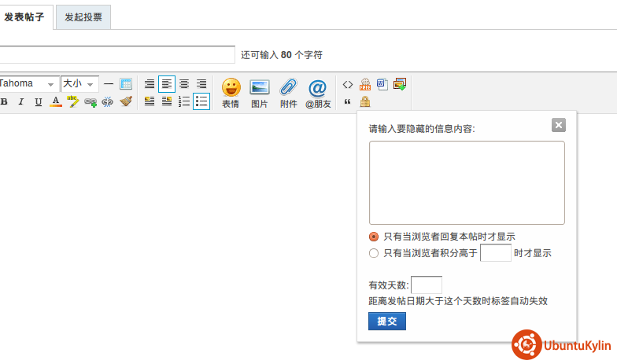617x364 pixels.
Task: Insert a code block with the <> icon
Action: [x=348, y=84]
